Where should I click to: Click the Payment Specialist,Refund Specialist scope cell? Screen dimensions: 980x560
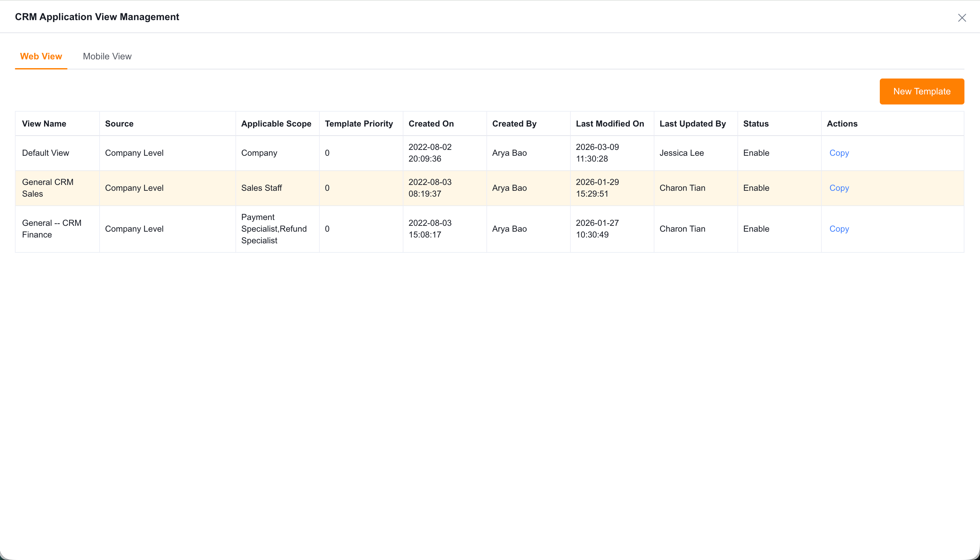[x=278, y=229]
